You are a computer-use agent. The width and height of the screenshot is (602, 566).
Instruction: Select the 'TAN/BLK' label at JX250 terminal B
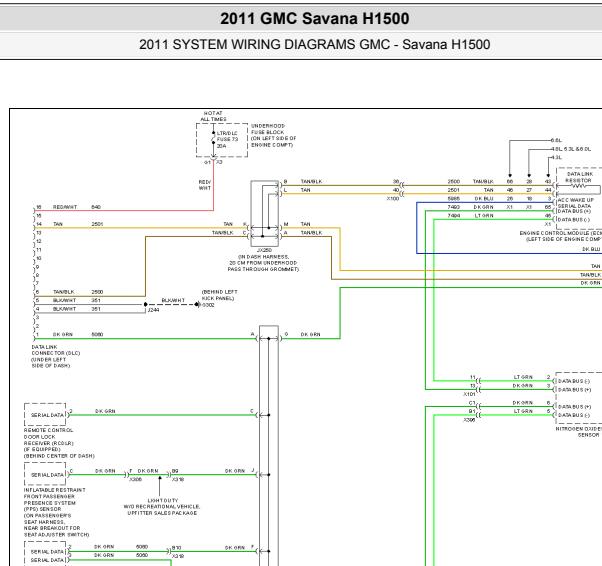coord(311,181)
